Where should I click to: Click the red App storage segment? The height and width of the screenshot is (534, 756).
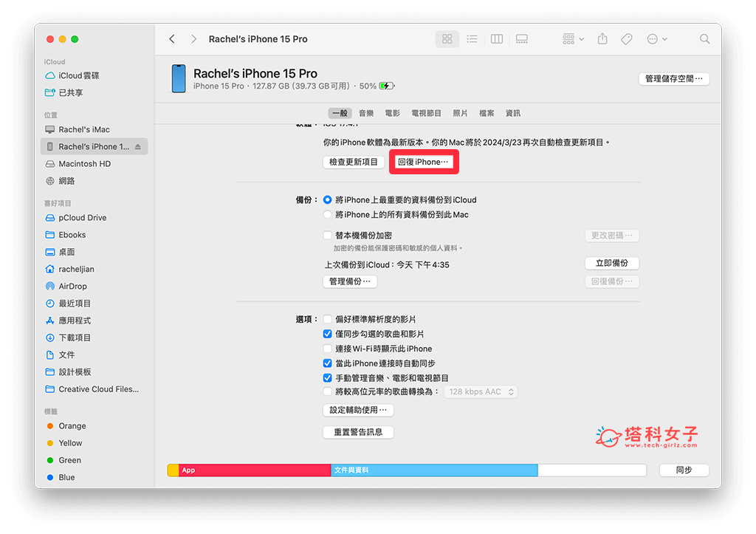255,470
